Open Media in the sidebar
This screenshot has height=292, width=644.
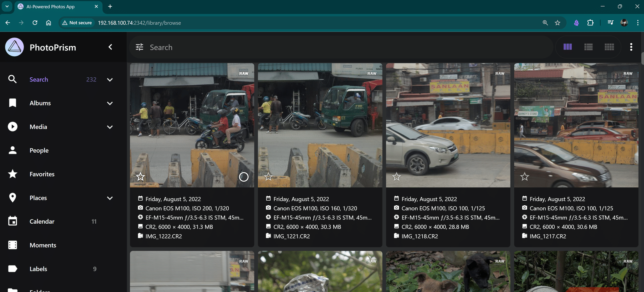(x=38, y=126)
